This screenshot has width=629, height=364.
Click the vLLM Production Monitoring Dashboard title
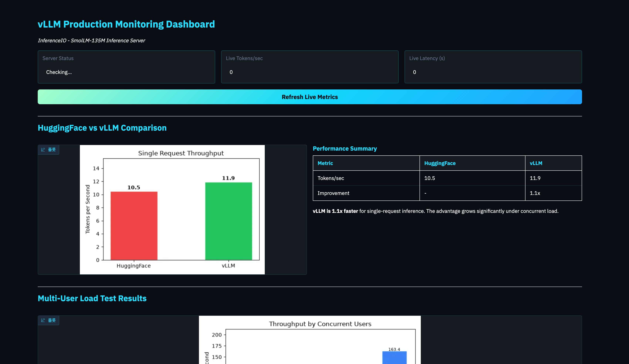tap(126, 24)
